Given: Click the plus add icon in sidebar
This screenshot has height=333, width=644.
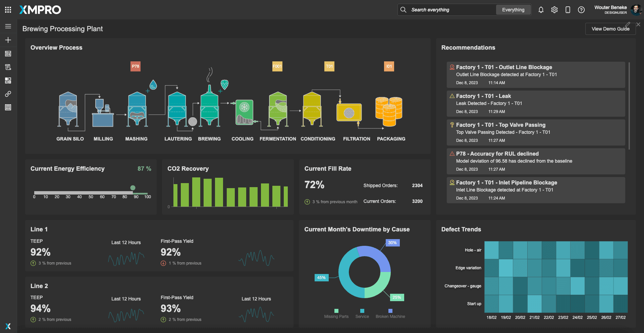Looking at the screenshot, I should pos(8,40).
